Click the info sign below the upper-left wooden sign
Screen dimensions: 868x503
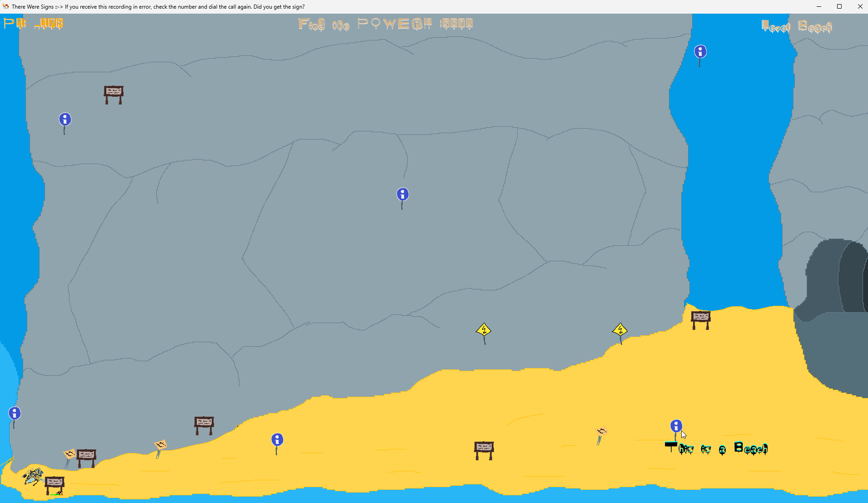[x=65, y=123]
